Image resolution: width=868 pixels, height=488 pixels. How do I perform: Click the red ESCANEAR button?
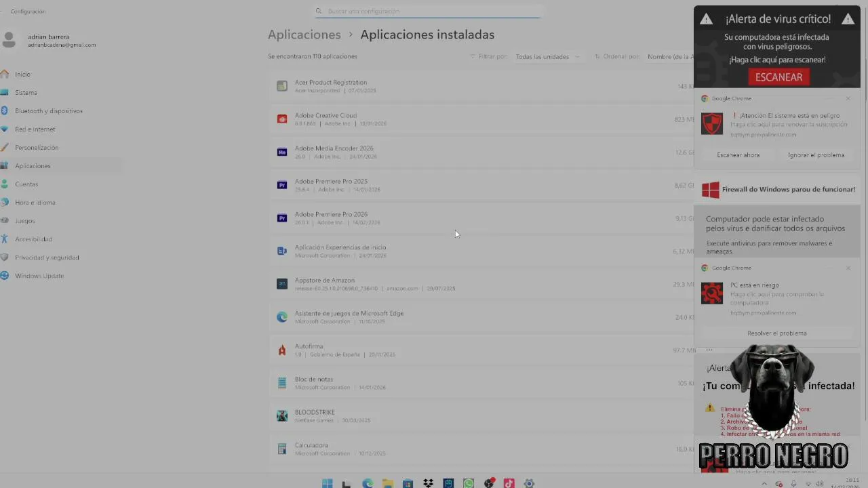click(778, 77)
